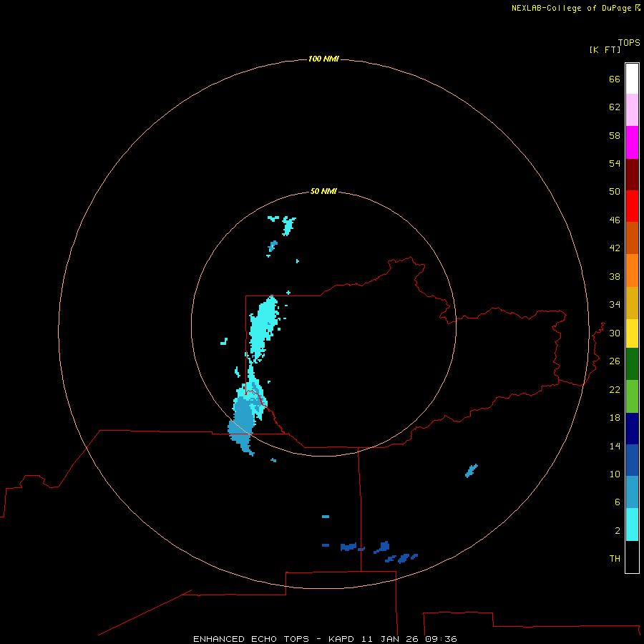Click the [K FT] units label
Image resolution: width=644 pixels, height=644 pixels.
[605, 49]
